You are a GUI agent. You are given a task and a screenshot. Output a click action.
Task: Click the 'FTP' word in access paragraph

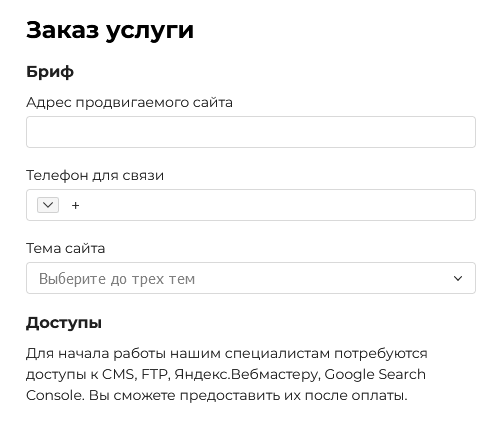(156, 375)
